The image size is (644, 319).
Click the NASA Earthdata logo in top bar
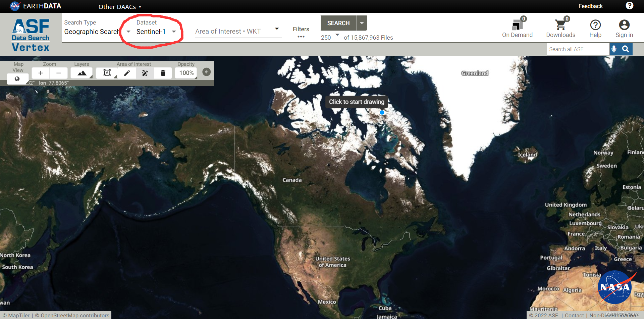click(x=36, y=6)
